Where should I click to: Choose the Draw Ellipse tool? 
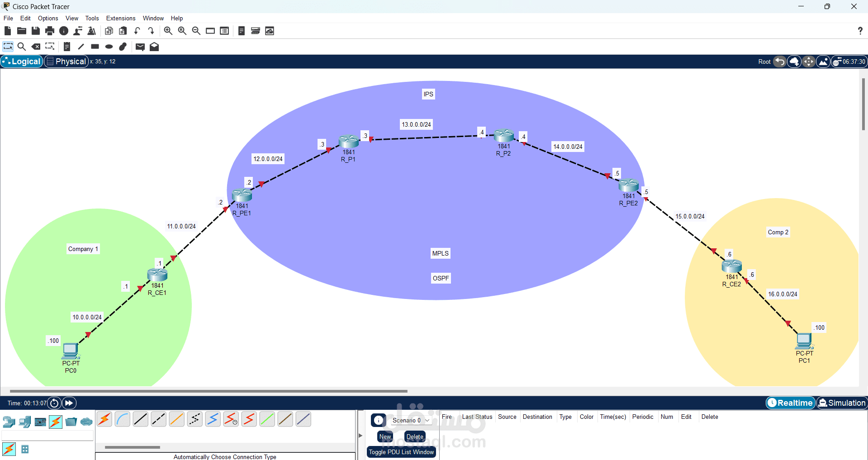tap(109, 47)
